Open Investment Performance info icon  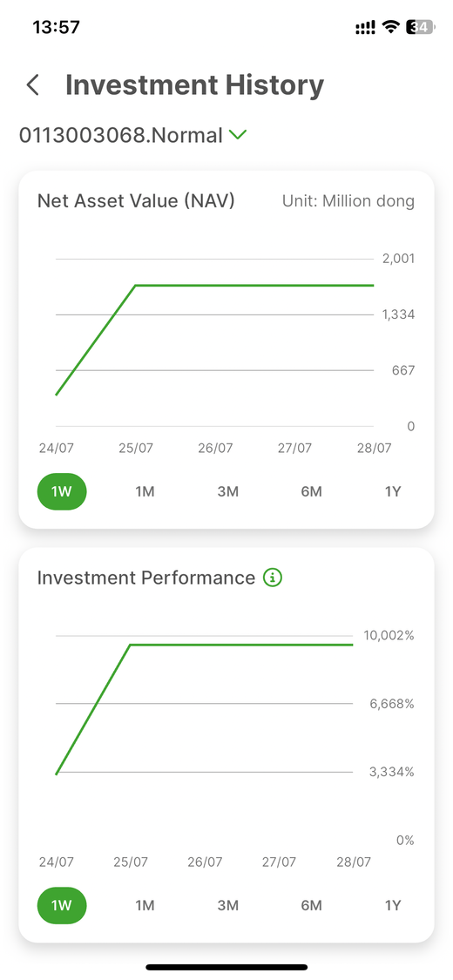coord(273,578)
